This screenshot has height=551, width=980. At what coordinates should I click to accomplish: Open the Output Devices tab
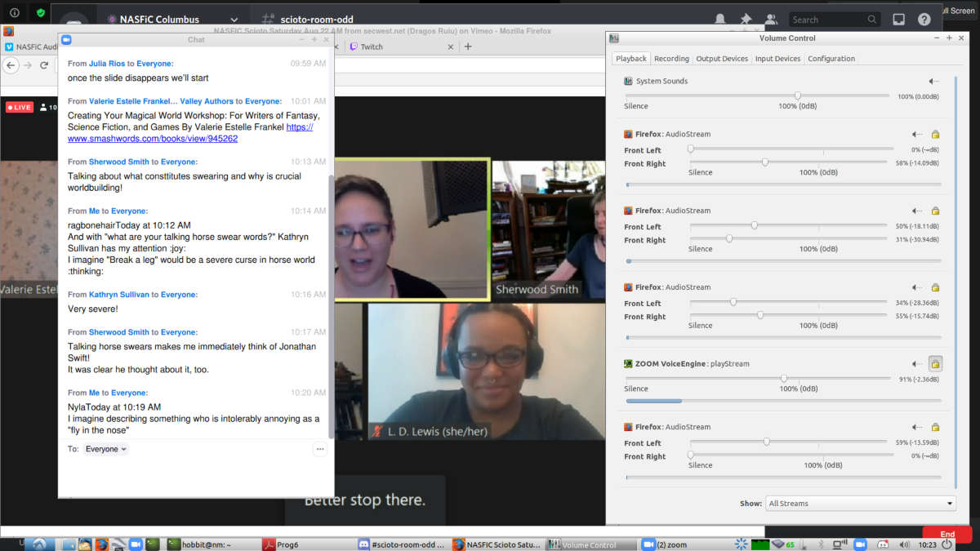722,59
